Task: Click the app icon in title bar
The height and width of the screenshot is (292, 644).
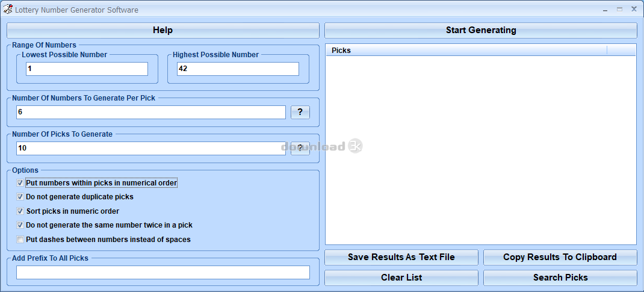Action: pos(8,10)
